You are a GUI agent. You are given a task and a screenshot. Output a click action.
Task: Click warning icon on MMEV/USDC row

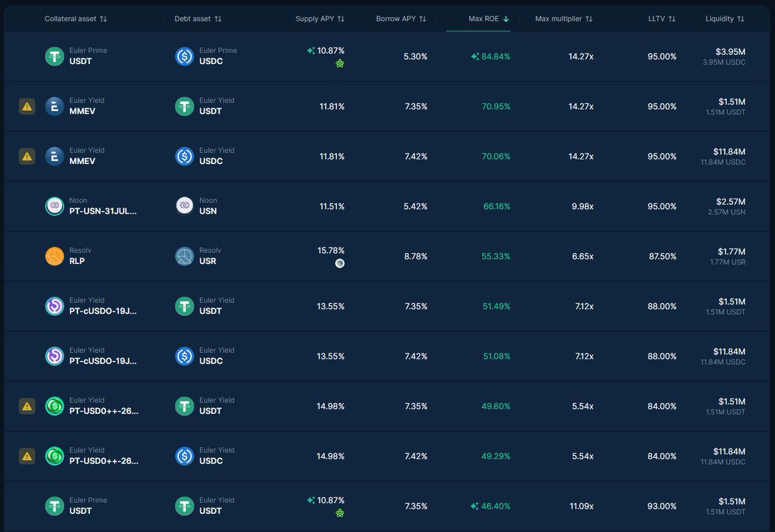point(26,156)
